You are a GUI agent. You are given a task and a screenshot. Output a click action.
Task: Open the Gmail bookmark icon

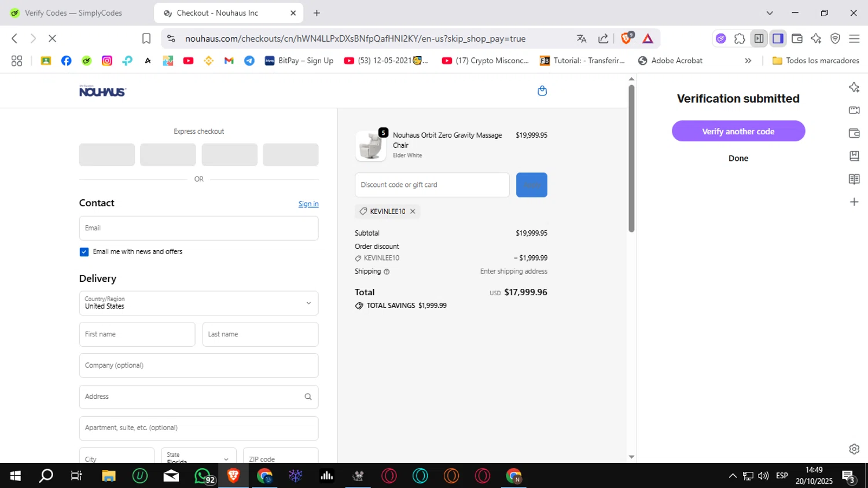pos(229,61)
